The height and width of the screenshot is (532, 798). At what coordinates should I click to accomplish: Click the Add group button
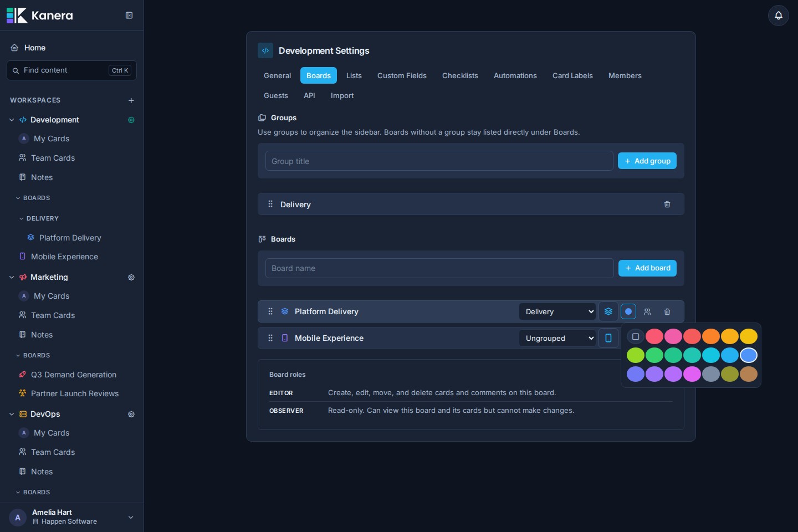[x=647, y=161]
